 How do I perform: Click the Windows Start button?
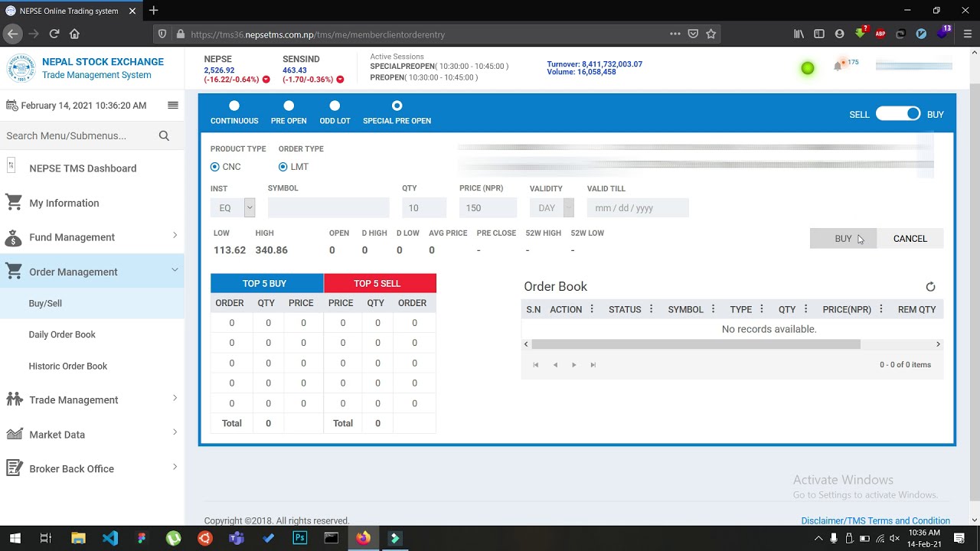[15, 538]
